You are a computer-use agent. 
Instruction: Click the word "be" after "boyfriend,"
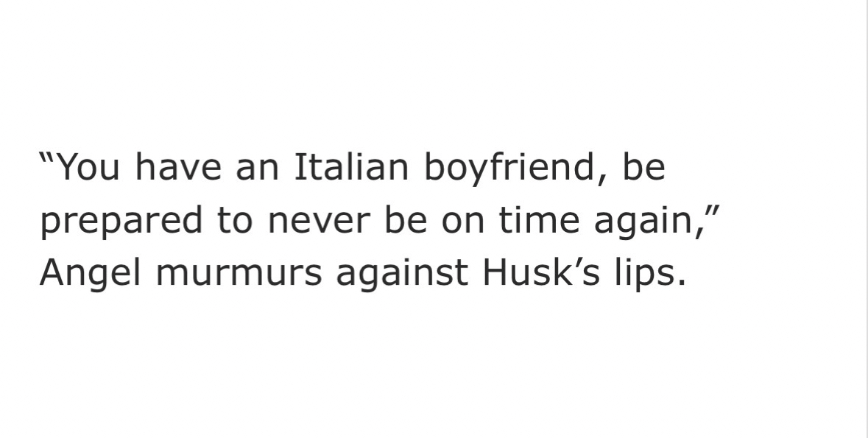[643, 167]
